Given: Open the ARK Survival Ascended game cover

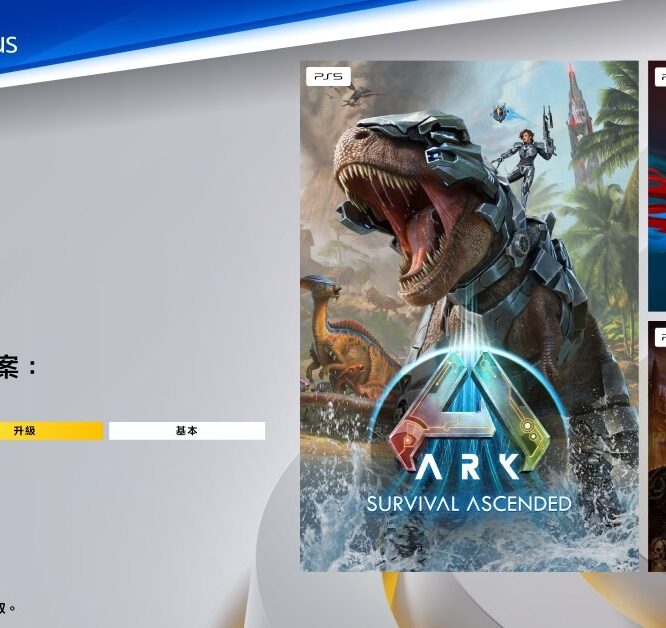Looking at the screenshot, I should [469, 316].
